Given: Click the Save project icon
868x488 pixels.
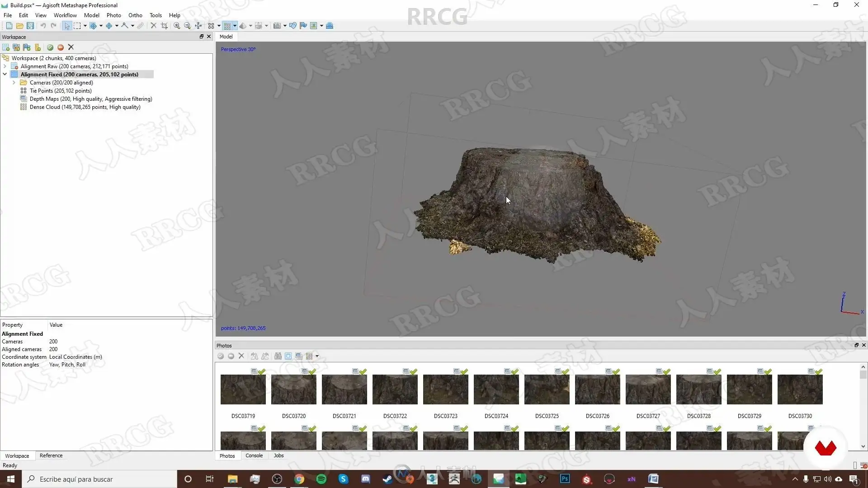Looking at the screenshot, I should click(x=30, y=26).
